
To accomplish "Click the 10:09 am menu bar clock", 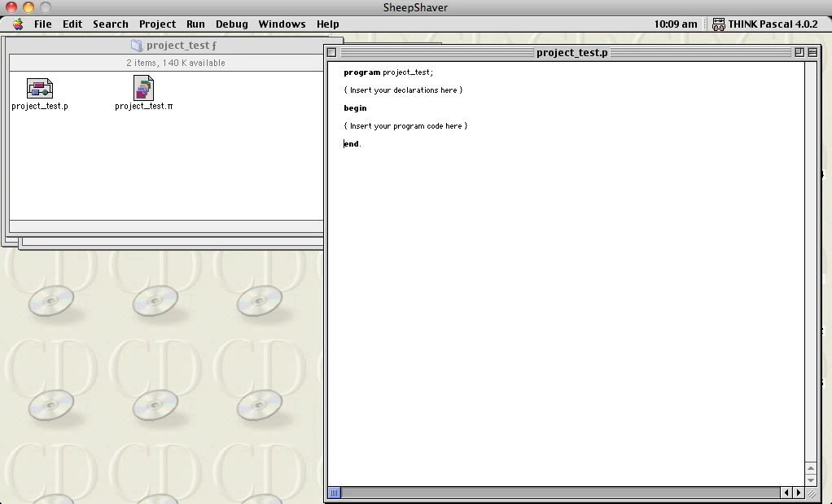I will [x=676, y=24].
